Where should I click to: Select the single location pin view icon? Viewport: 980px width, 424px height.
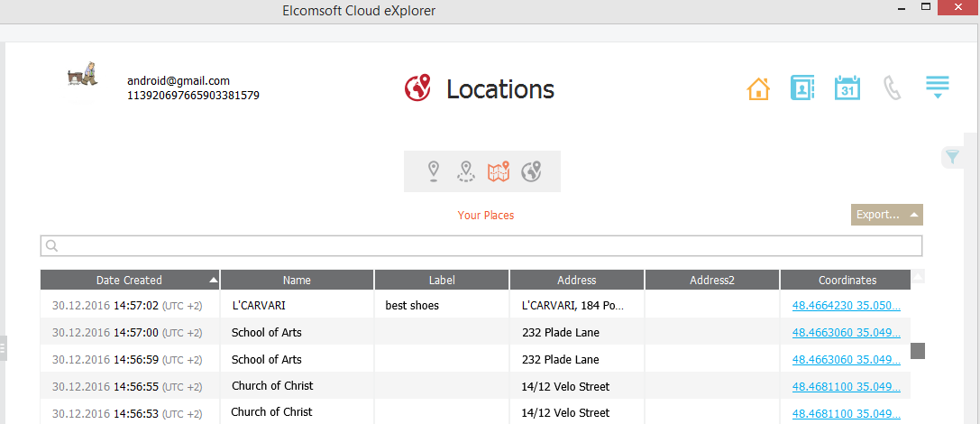(434, 171)
